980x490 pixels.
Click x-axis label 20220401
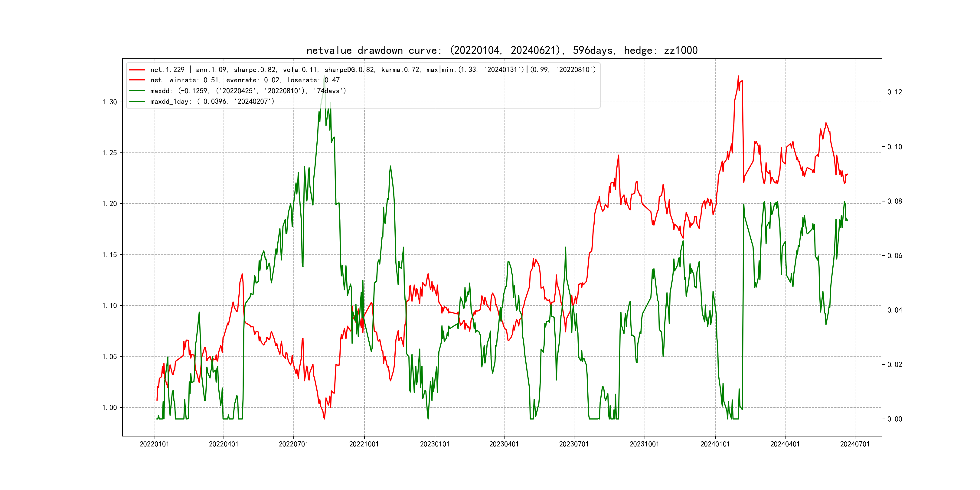pyautogui.click(x=224, y=444)
